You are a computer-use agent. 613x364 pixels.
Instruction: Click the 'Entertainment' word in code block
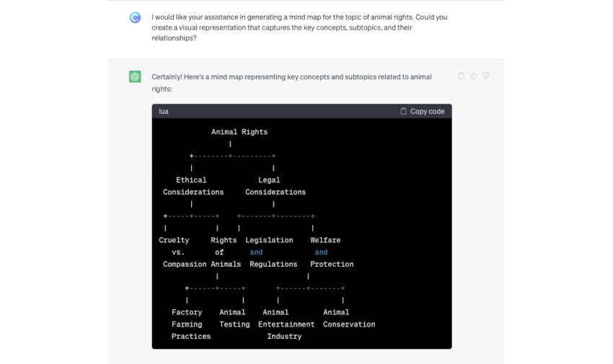286,324
